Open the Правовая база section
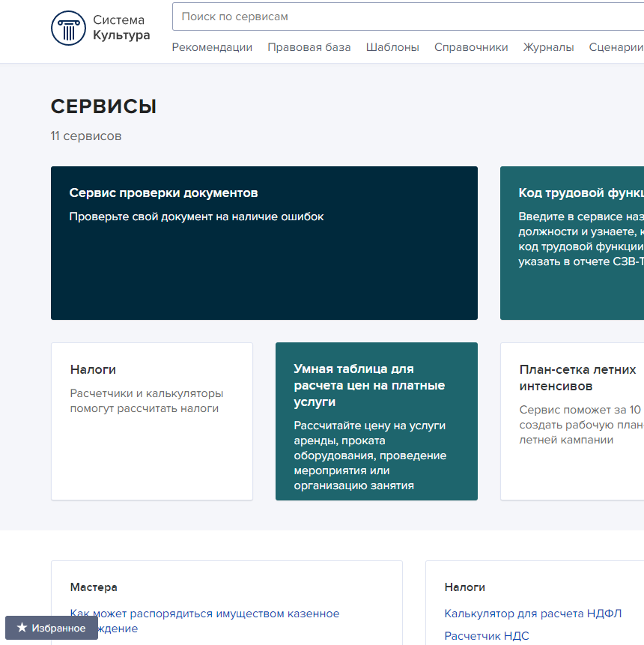 click(309, 47)
